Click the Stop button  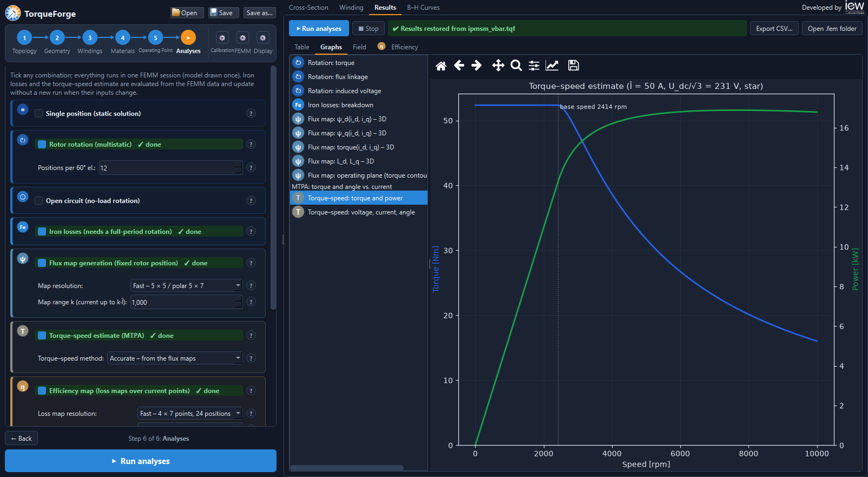click(369, 29)
